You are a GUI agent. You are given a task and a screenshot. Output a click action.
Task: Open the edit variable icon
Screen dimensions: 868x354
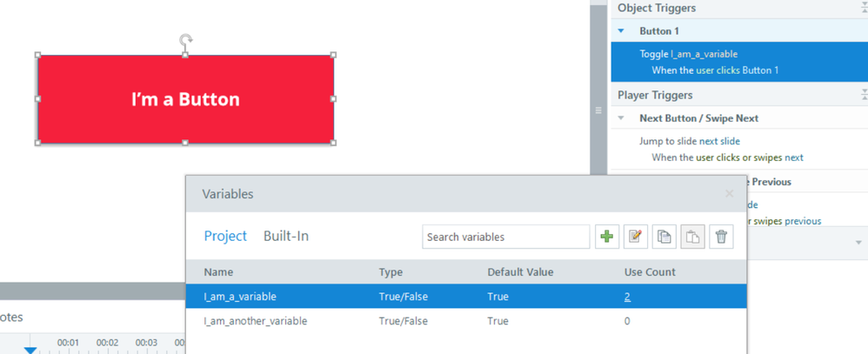click(x=636, y=237)
